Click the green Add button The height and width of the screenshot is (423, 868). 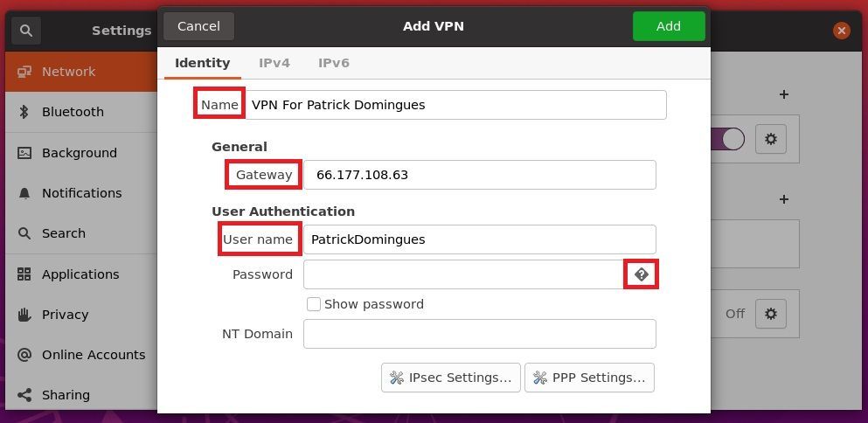(669, 26)
